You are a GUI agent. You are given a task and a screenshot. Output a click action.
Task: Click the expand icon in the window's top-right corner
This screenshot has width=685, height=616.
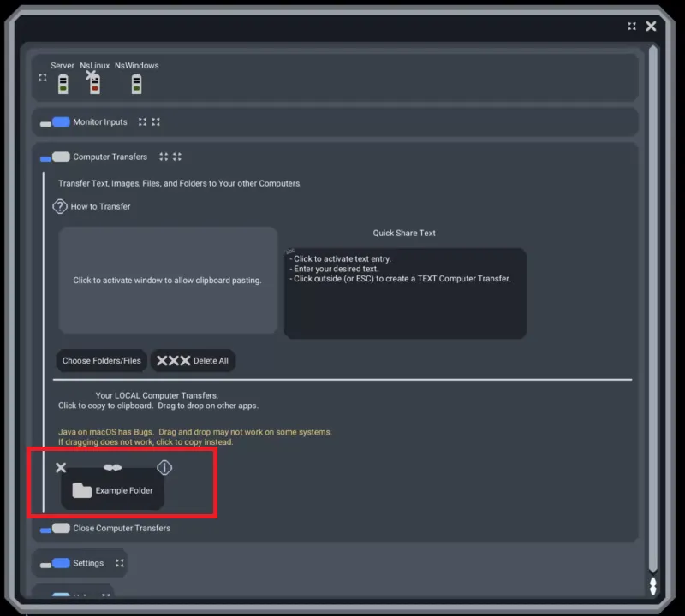tap(632, 27)
